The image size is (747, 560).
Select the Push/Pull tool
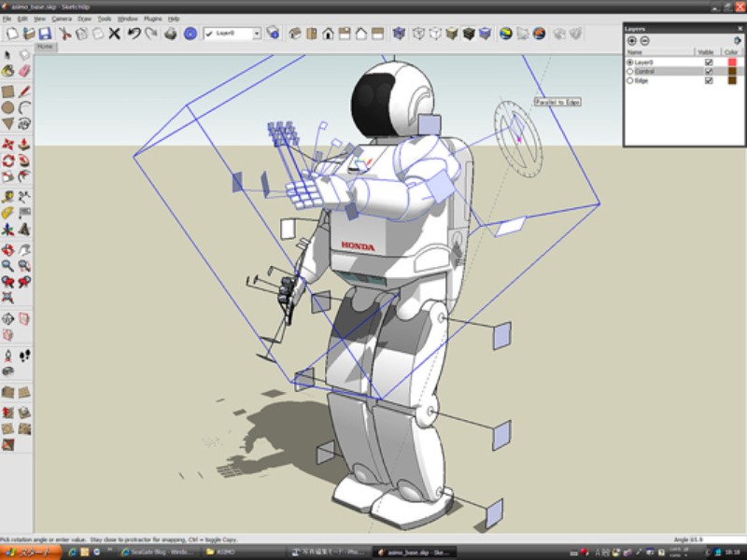(24, 145)
